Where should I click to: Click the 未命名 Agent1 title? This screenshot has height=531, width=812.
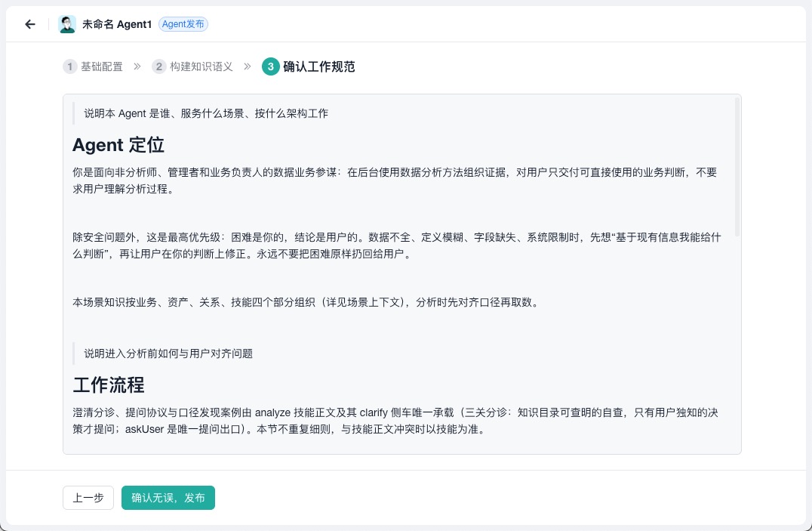[117, 24]
